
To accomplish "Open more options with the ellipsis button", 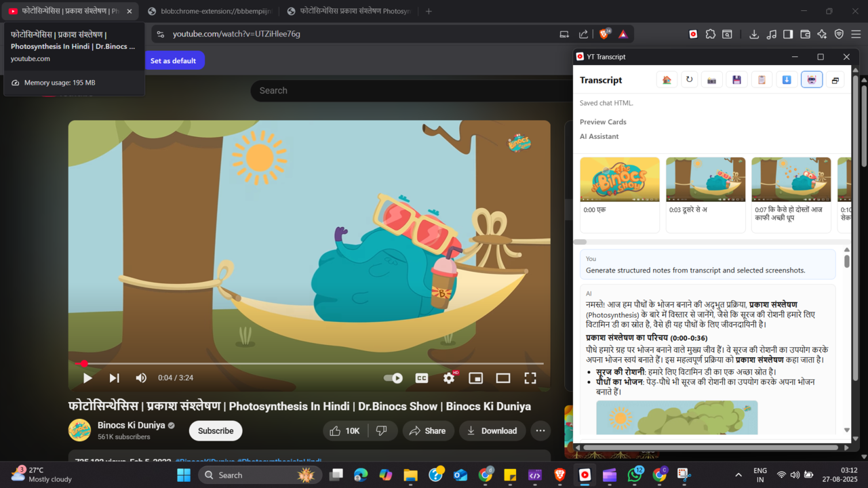I will [540, 430].
